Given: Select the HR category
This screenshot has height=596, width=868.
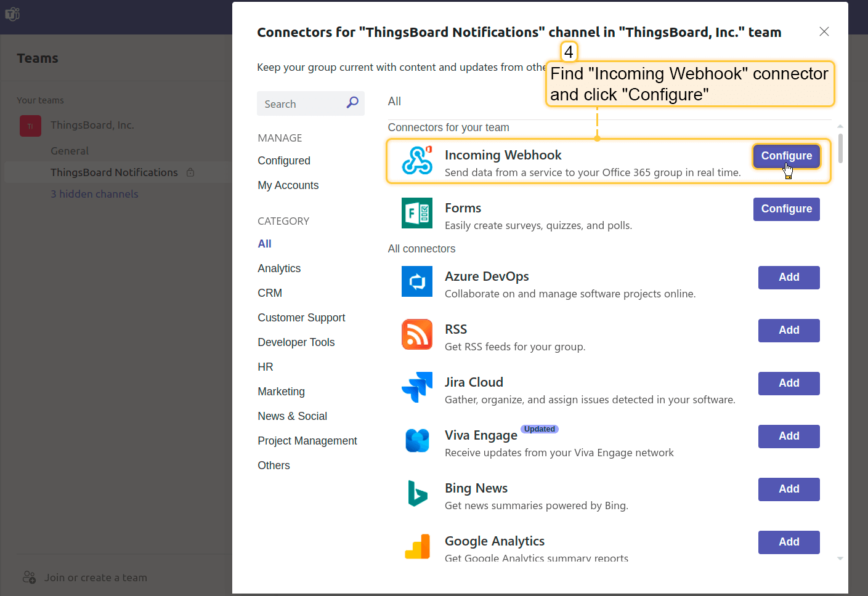Looking at the screenshot, I should (x=266, y=367).
